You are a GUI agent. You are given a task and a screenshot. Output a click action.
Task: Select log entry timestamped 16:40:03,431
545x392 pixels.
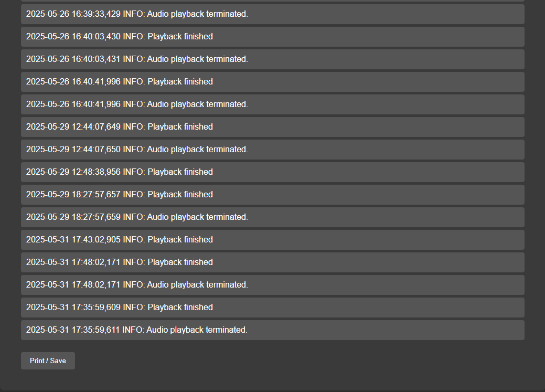point(272,59)
